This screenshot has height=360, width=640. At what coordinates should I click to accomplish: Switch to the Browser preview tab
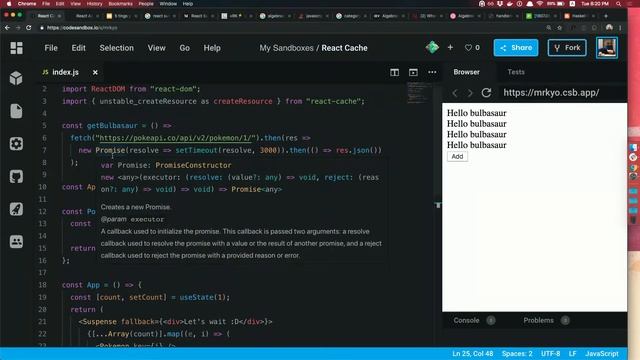tap(467, 72)
